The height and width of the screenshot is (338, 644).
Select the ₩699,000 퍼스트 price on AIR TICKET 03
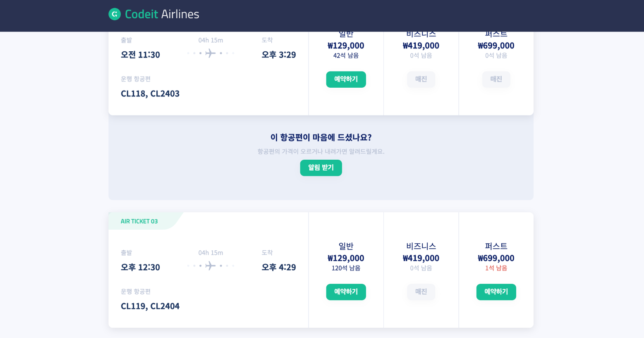[496, 258]
